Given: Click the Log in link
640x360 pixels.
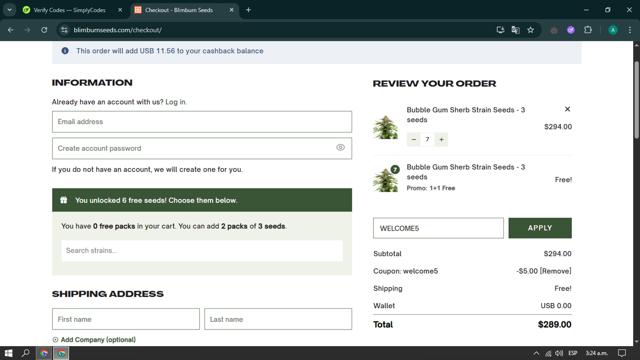Looking at the screenshot, I should 175,102.
